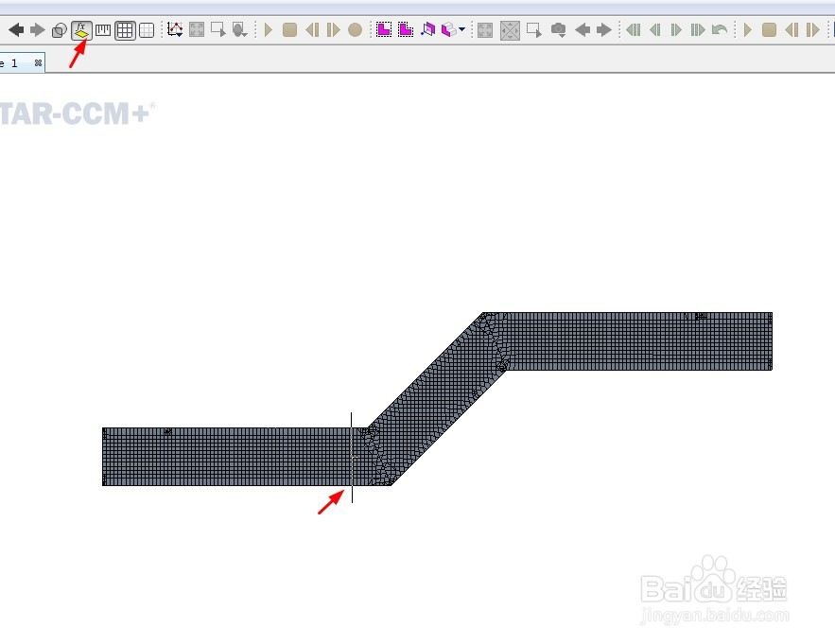This screenshot has height=644, width=835.
Task: Close the scene tab ending in "1"
Action: [x=38, y=62]
